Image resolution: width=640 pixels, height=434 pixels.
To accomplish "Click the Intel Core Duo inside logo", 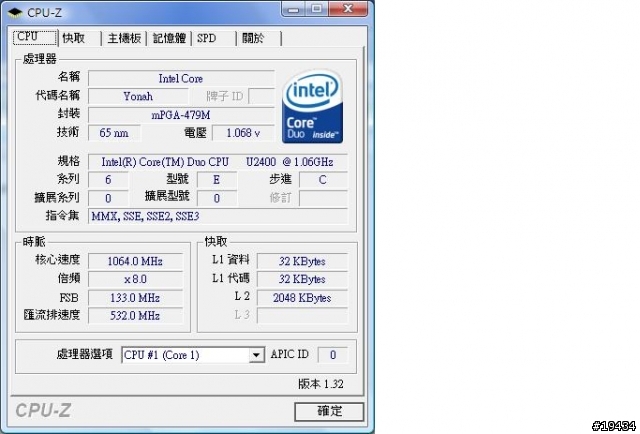I will point(312,107).
